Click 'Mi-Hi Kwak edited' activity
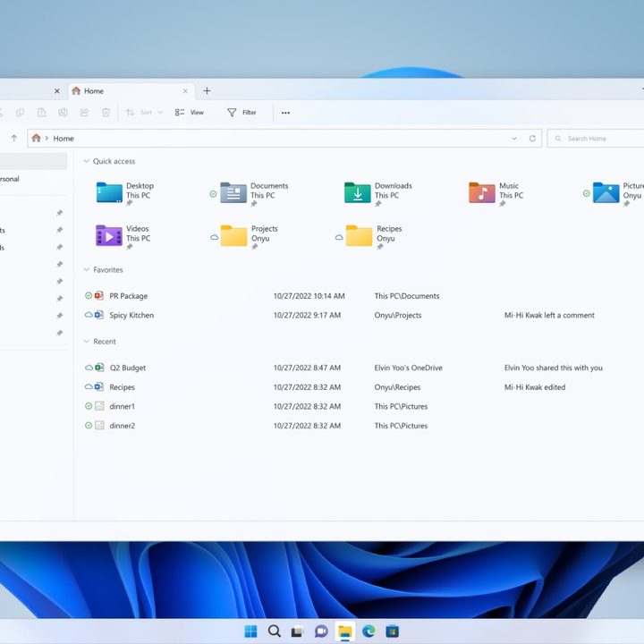This screenshot has height=644, width=644. [535, 387]
